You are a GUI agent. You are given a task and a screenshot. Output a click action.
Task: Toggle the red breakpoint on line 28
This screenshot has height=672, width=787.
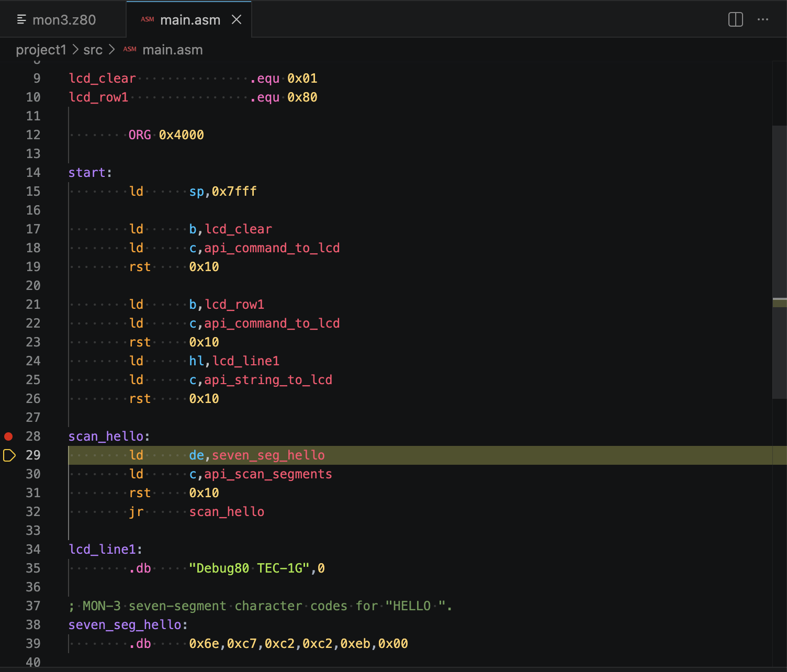point(8,436)
